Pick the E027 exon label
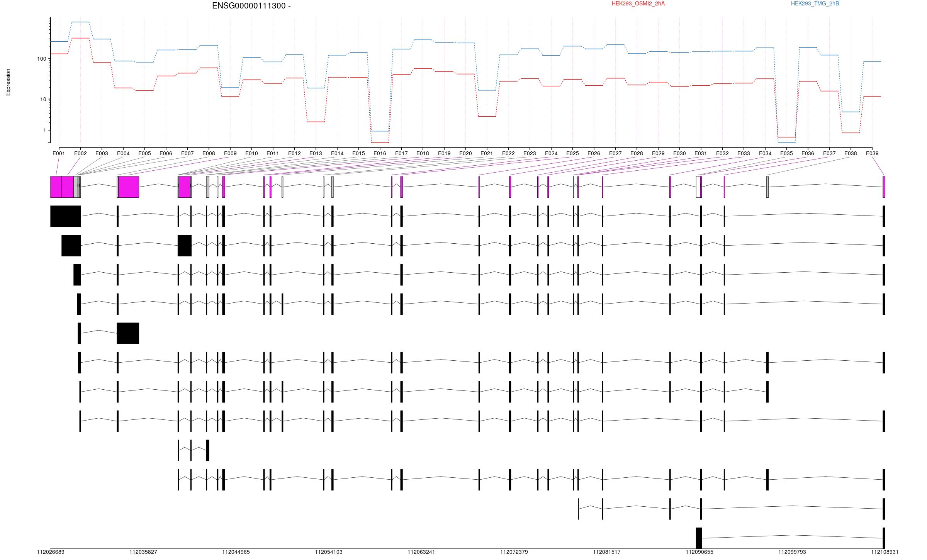 click(615, 153)
